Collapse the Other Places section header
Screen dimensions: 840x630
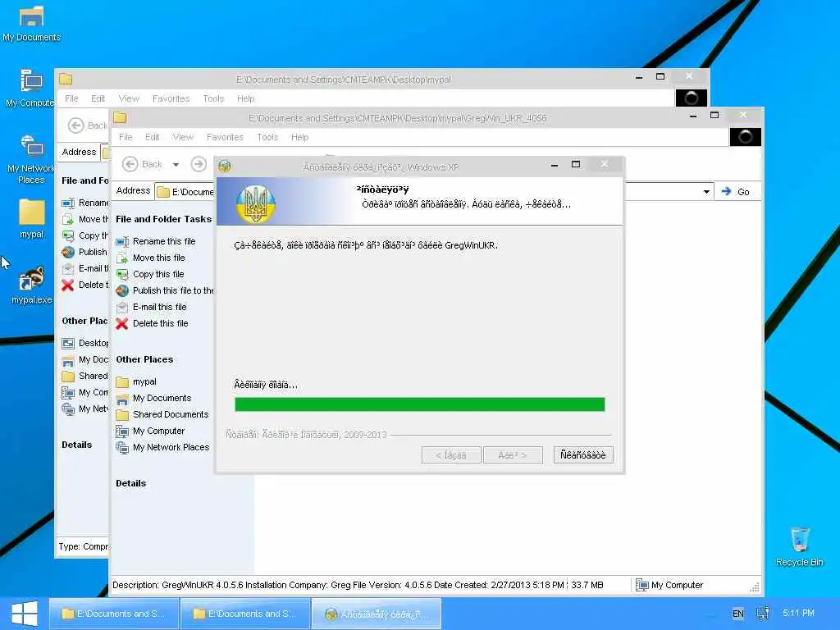[x=144, y=359]
